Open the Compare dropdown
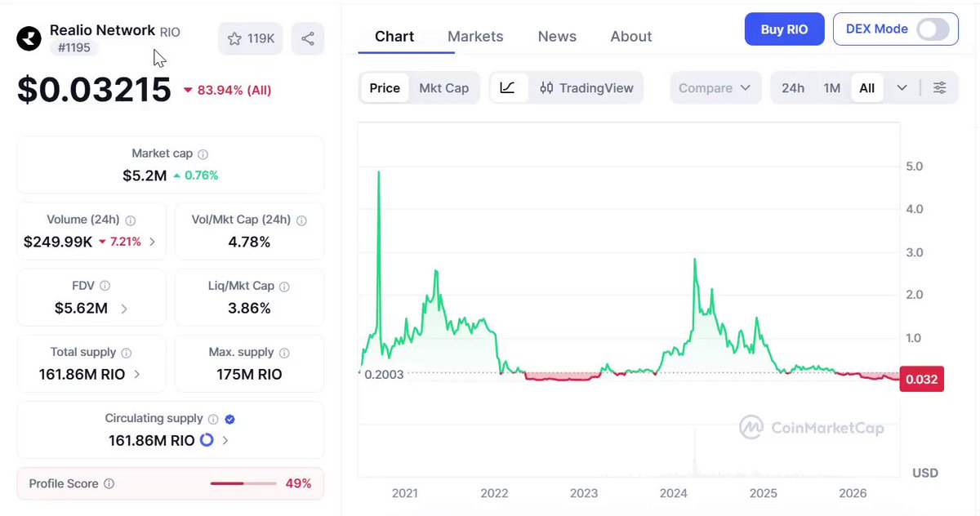The height and width of the screenshot is (516, 980). pos(715,88)
